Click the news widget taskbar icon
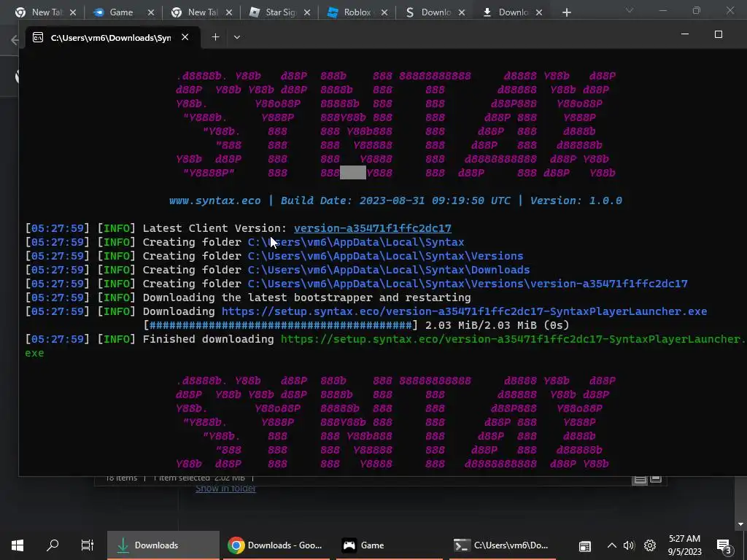Viewport: 747px width, 560px height. (x=585, y=545)
